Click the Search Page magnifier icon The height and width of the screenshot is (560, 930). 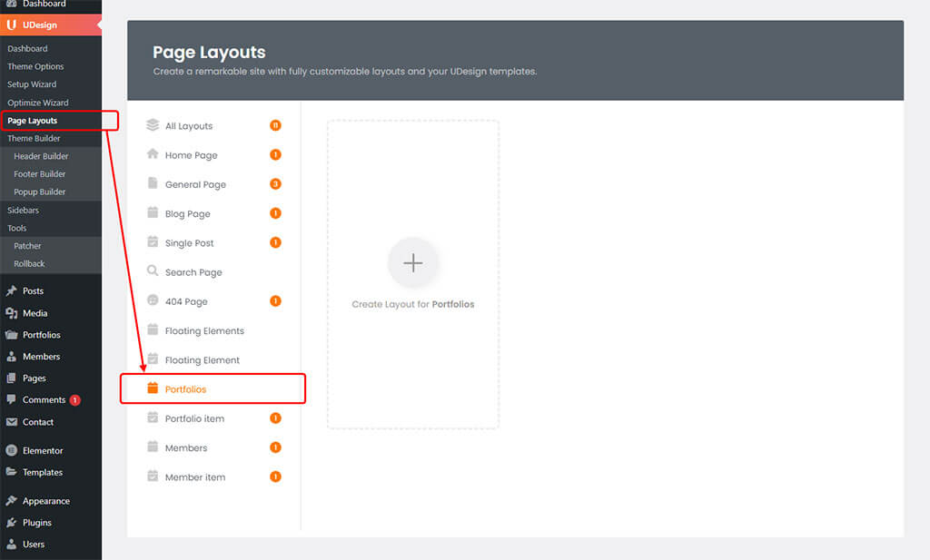[153, 271]
